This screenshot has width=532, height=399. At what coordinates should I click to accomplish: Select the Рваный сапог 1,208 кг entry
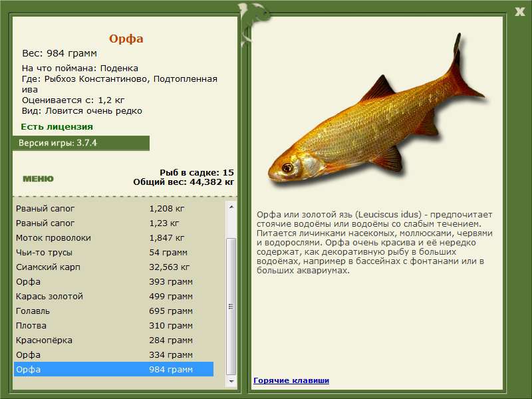(x=113, y=209)
